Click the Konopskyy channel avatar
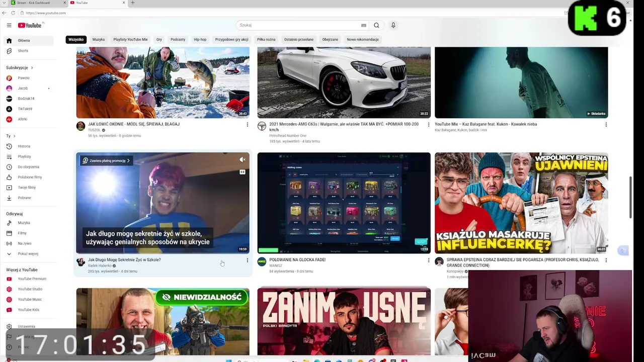This screenshot has width=644, height=362. 439,262
